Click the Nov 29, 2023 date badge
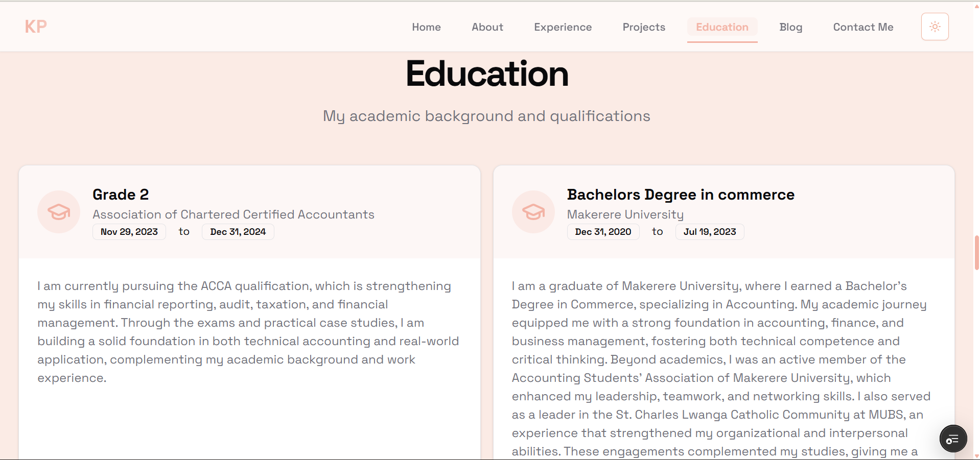 click(129, 232)
